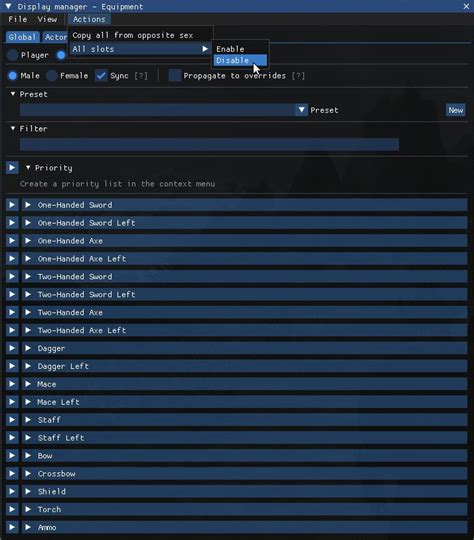Click the arrow button beside Two-Handed Axe
This screenshot has width=474, height=540.
pos(12,312)
